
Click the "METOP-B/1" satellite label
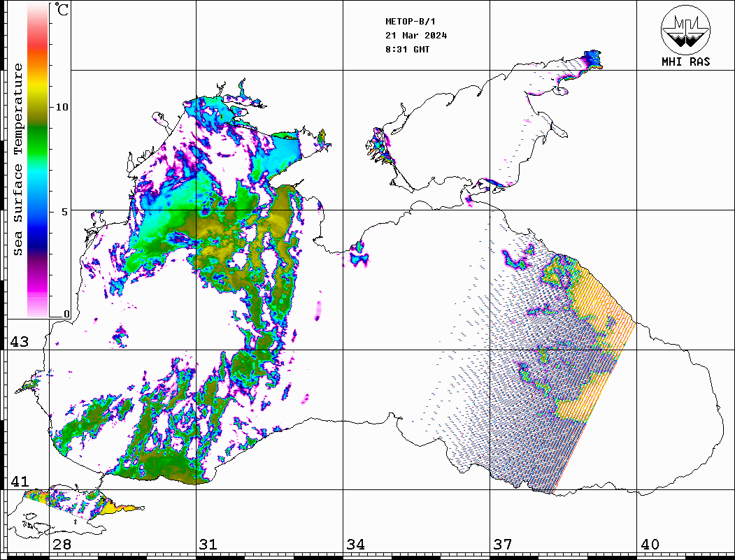[x=410, y=22]
